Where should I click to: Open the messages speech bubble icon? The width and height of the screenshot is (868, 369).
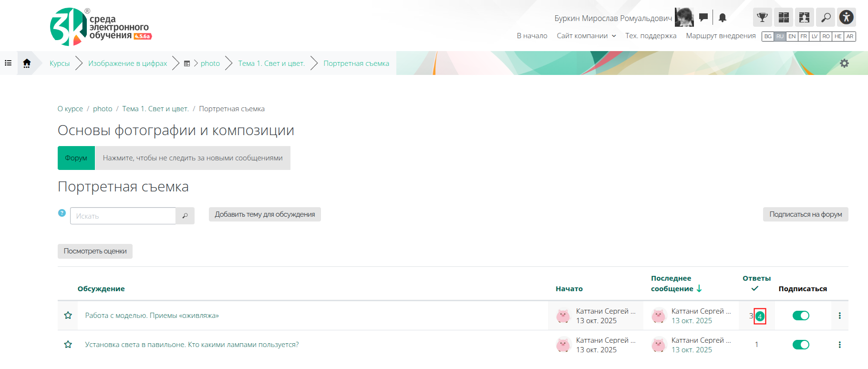point(703,18)
